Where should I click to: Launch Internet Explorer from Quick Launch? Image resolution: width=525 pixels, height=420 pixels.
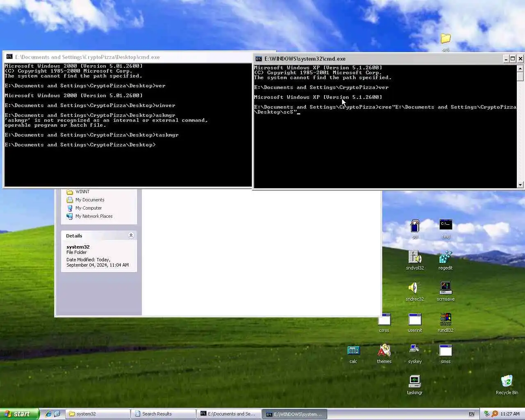48,414
